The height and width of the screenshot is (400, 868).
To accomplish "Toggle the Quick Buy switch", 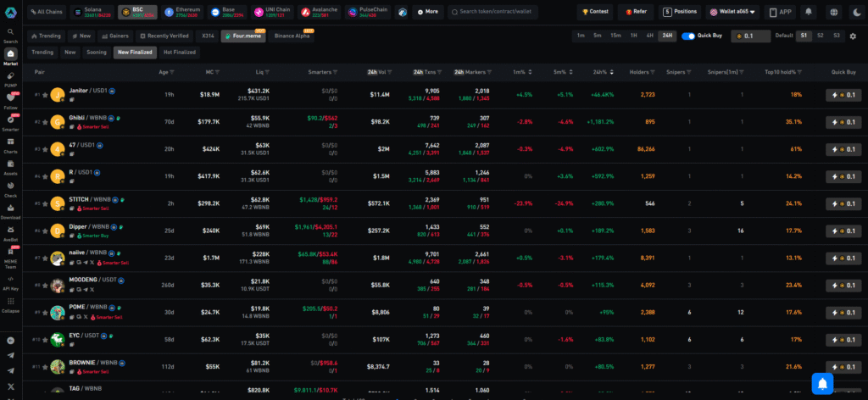I will 688,36.
